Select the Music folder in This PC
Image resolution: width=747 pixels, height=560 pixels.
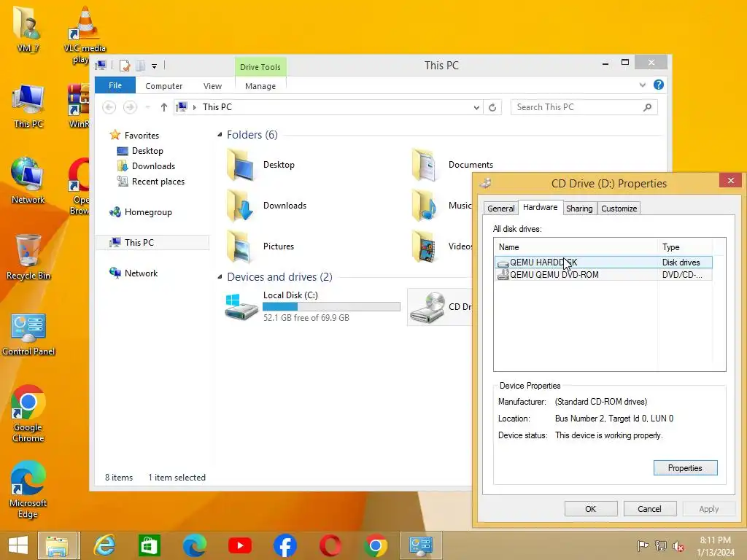pyautogui.click(x=441, y=205)
